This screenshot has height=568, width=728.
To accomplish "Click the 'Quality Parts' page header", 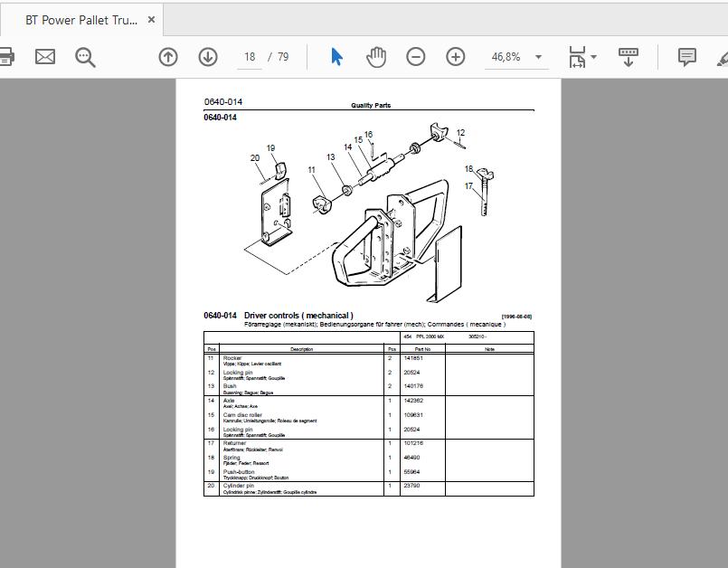I will pyautogui.click(x=371, y=106).
